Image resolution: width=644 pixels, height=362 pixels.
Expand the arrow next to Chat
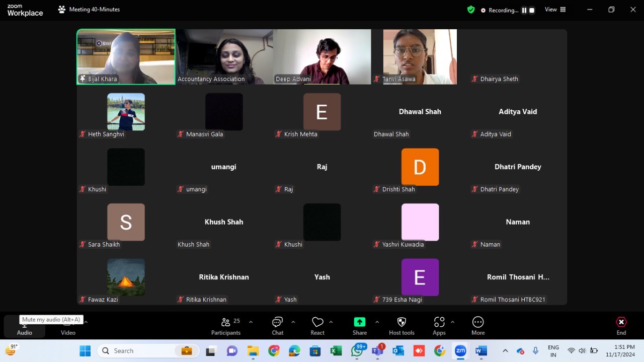point(293,322)
